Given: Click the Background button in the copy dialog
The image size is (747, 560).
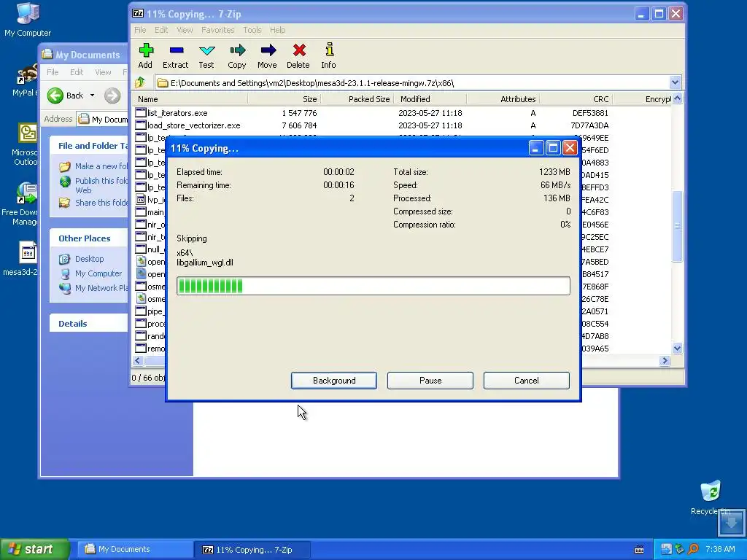Looking at the screenshot, I should tap(334, 381).
